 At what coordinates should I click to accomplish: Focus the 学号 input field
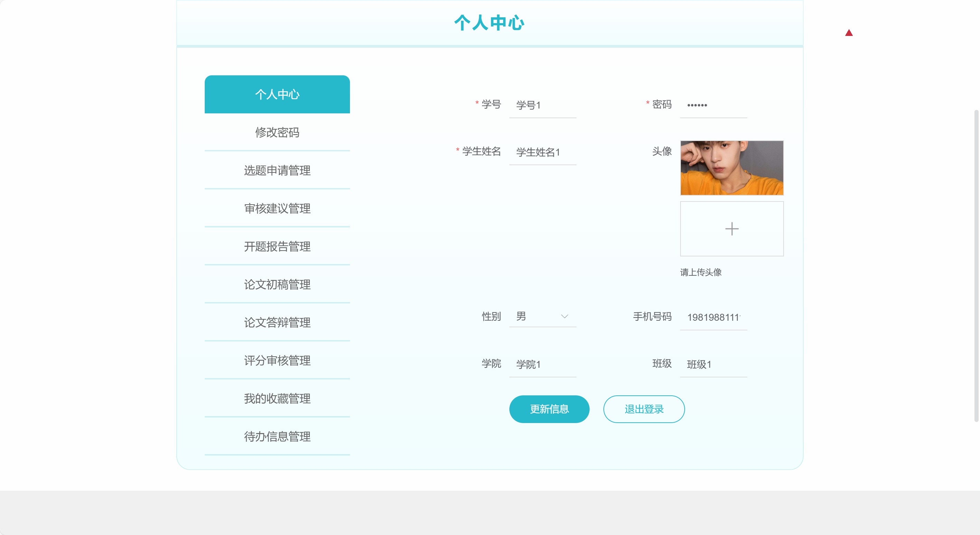tap(543, 105)
